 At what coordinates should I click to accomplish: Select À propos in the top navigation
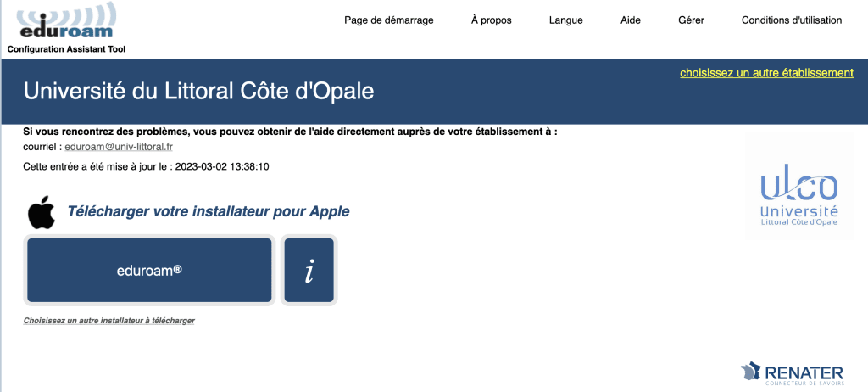point(491,20)
